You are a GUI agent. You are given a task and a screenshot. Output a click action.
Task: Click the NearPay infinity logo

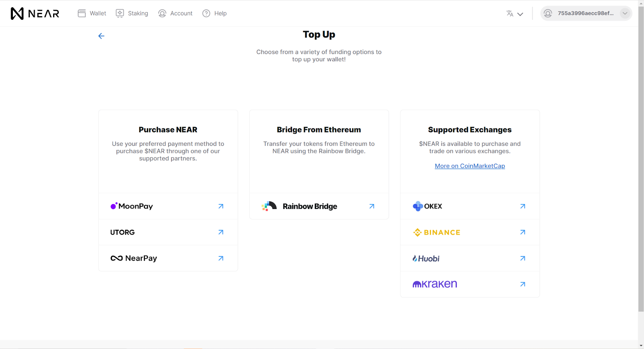click(117, 258)
